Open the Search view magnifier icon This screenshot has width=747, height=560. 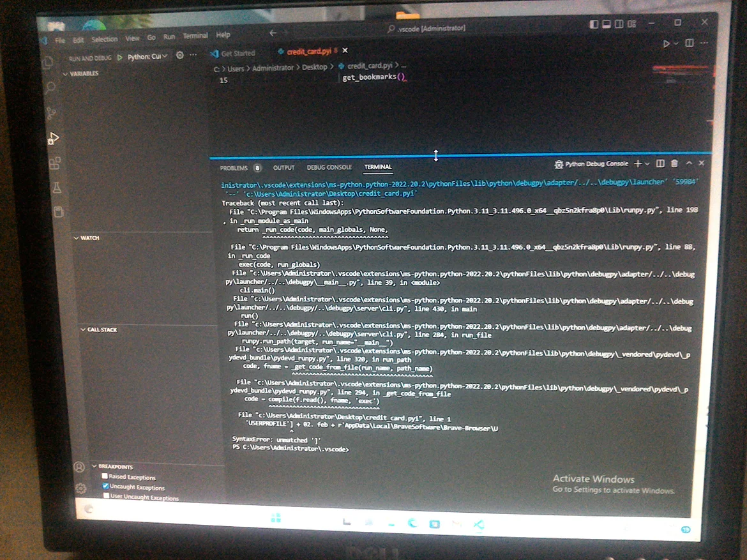click(50, 87)
